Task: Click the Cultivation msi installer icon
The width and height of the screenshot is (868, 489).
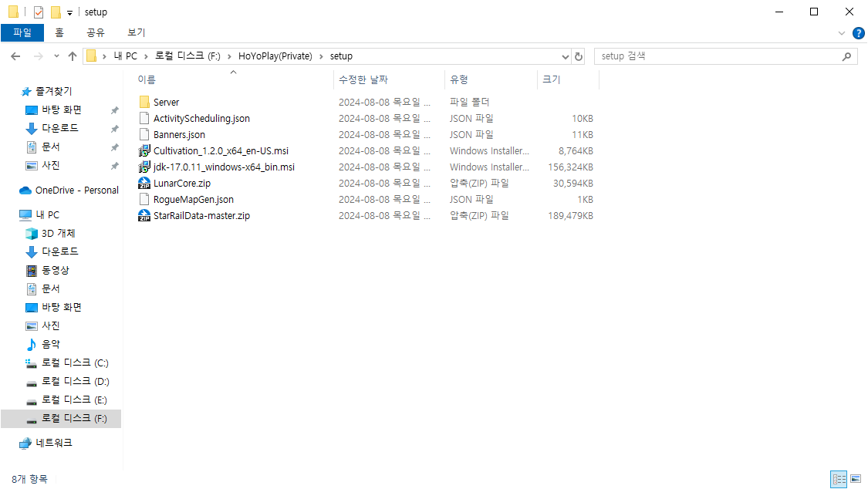Action: [x=144, y=150]
